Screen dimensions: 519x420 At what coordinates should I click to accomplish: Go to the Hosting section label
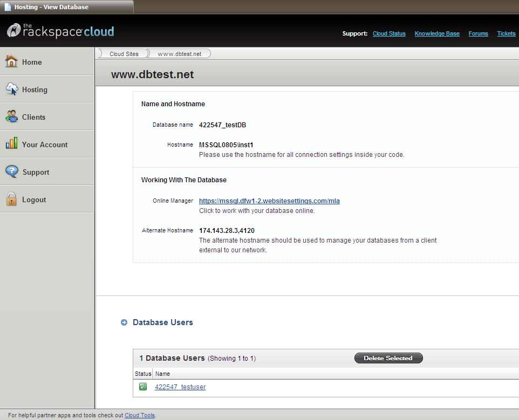pos(35,89)
